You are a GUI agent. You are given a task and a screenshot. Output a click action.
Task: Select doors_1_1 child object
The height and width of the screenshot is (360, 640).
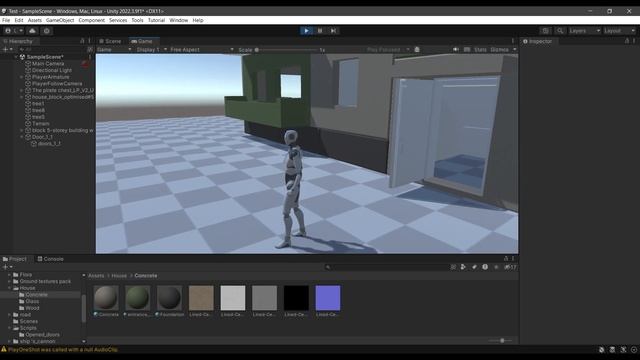[49, 144]
